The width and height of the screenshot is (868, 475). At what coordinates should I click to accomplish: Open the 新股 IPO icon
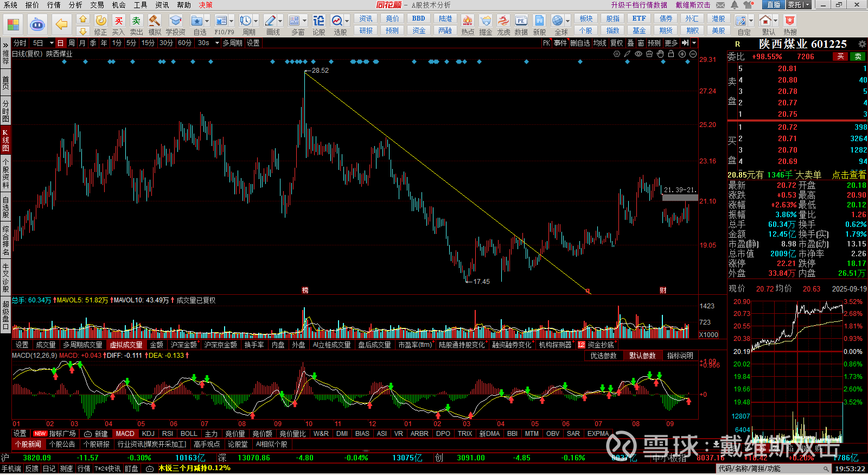(x=539, y=21)
